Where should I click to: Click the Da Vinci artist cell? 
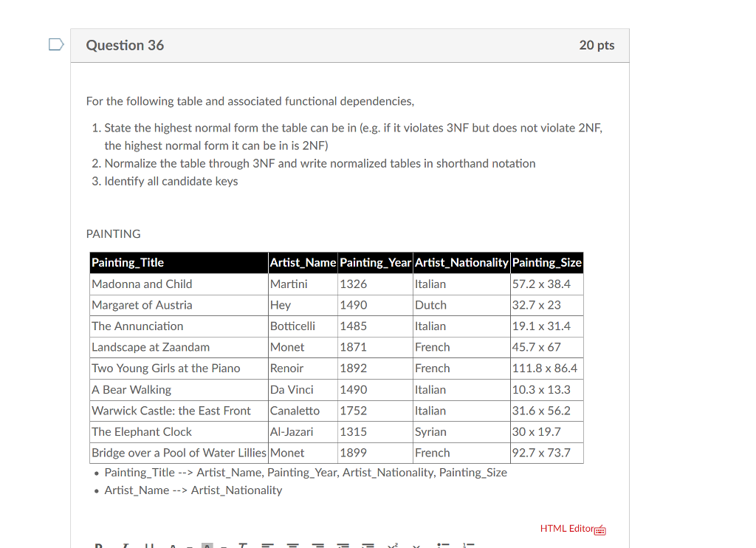[x=303, y=390]
